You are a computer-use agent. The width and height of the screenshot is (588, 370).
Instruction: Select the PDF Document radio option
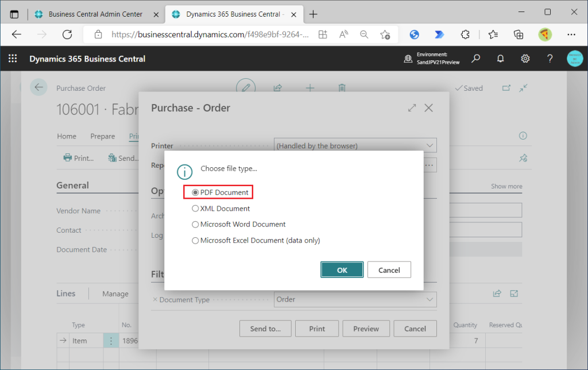pos(220,192)
